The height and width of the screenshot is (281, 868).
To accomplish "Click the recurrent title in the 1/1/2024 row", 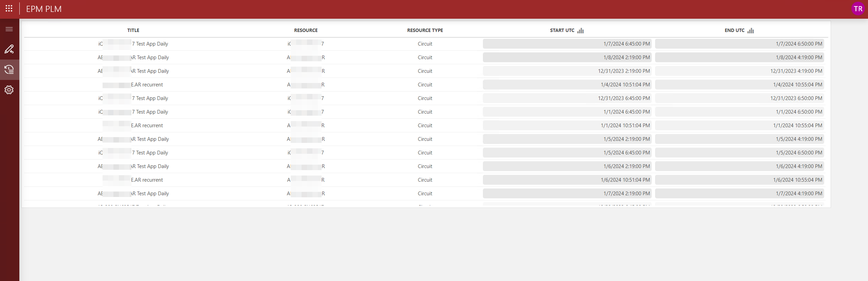I will point(133,126).
